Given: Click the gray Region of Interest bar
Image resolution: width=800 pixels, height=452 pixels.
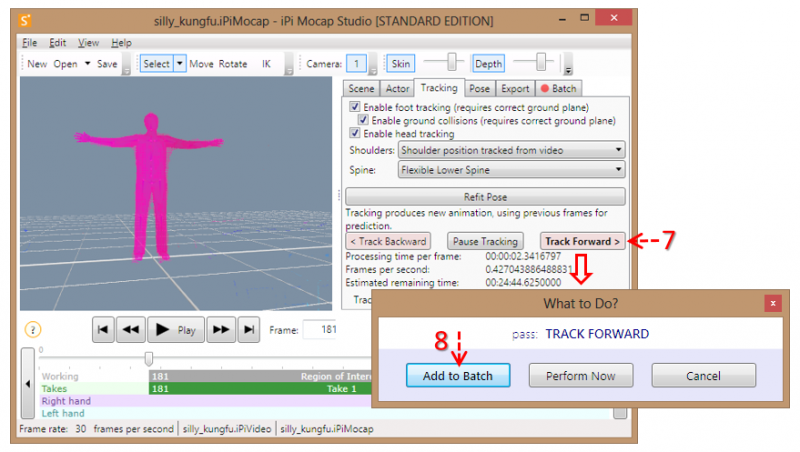Looking at the screenshot, I should pyautogui.click(x=260, y=376).
